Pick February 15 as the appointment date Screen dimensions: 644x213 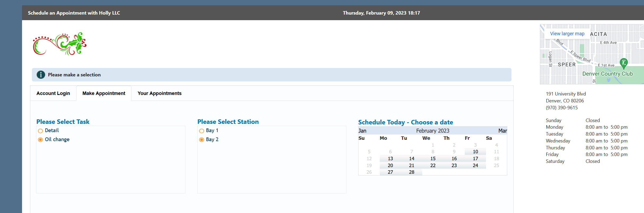[433, 158]
